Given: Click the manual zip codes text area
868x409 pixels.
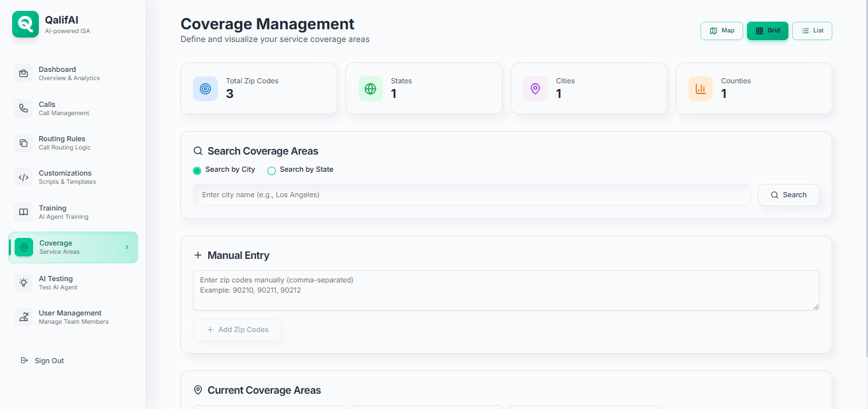Looking at the screenshot, I should (506, 291).
